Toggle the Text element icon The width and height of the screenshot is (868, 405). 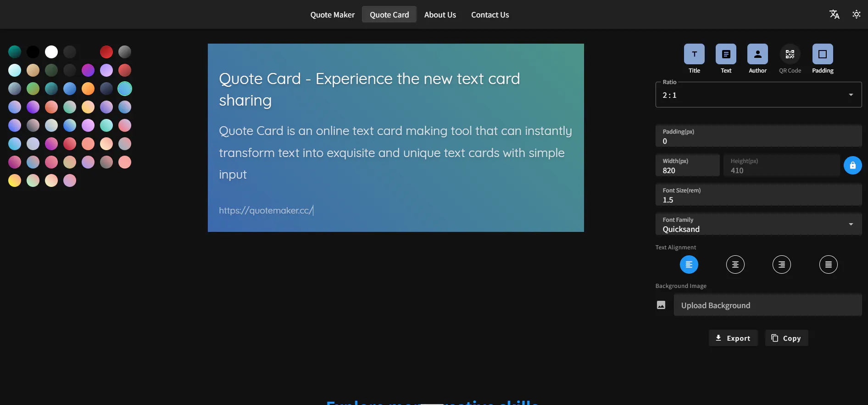coord(726,54)
